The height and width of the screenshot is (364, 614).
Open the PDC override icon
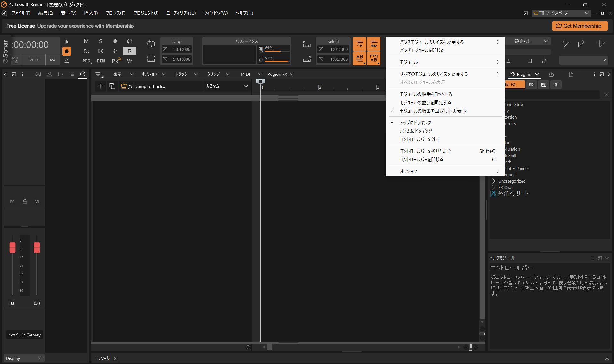click(x=86, y=61)
